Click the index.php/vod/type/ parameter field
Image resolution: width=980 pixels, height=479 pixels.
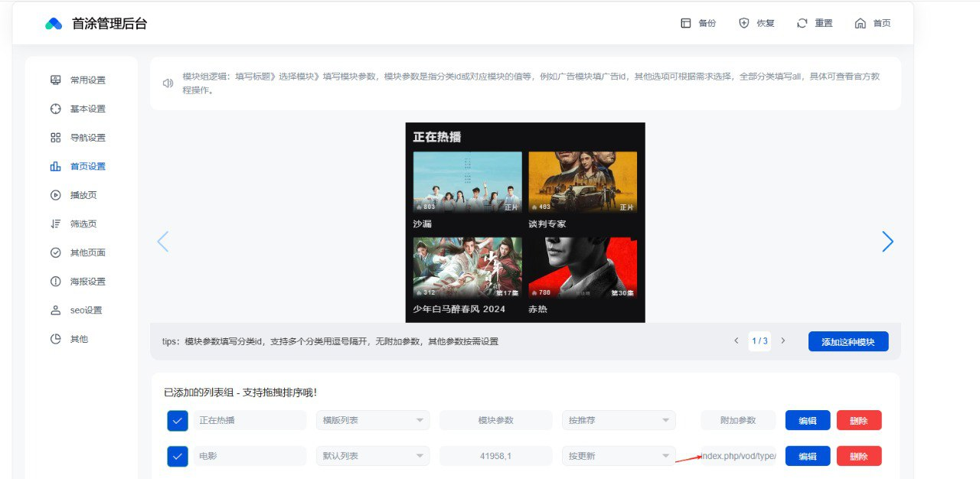tap(738, 456)
